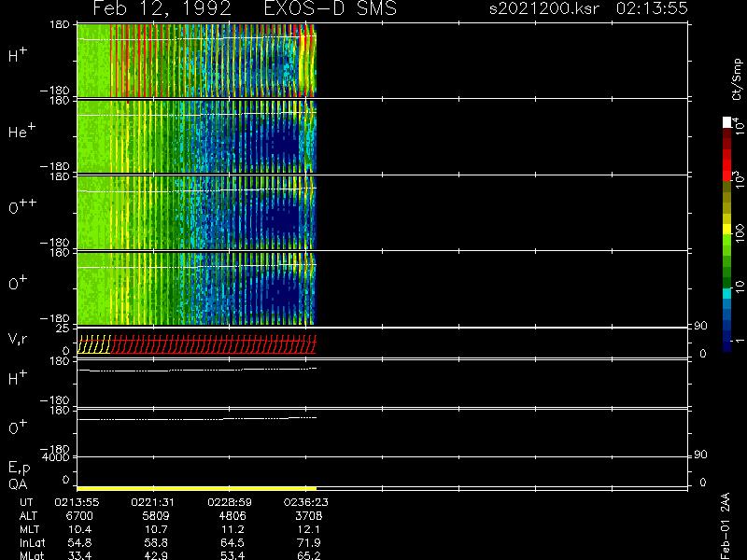This screenshot has height=560, width=747.
Task: Click the '4000' axis label of E,p
Action: [56, 456]
